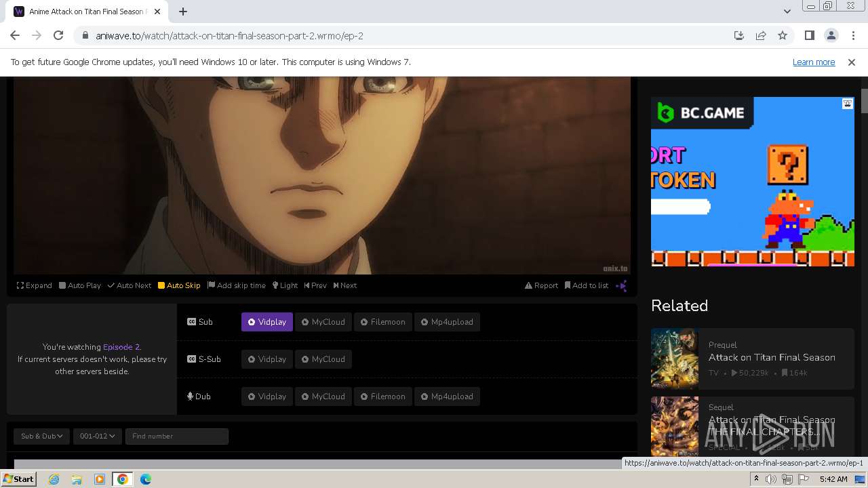Toggle Auto Next option
The height and width of the screenshot is (488, 868).
tap(130, 285)
